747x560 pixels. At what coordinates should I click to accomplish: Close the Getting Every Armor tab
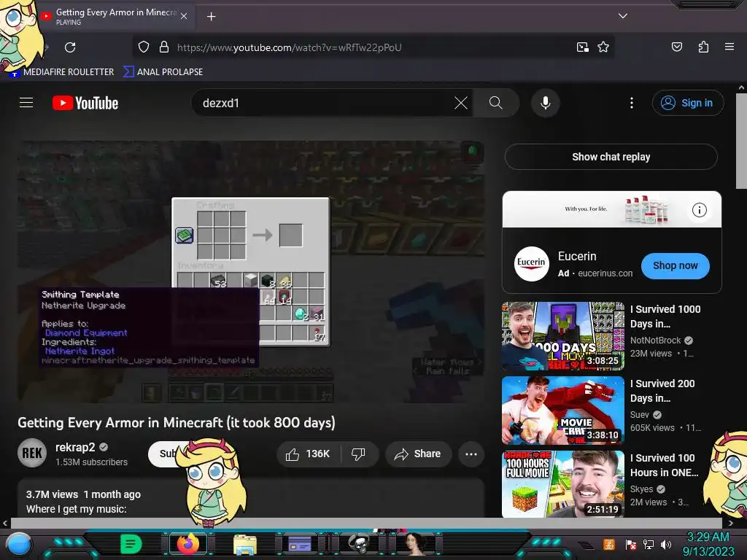pos(184,16)
